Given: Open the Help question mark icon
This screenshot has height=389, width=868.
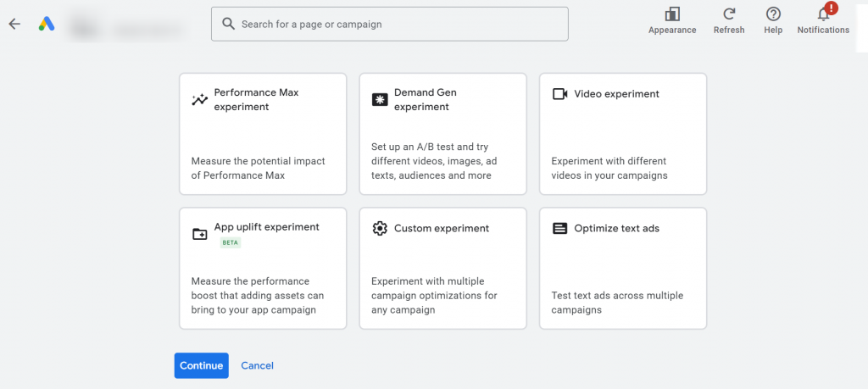Looking at the screenshot, I should tap(773, 14).
